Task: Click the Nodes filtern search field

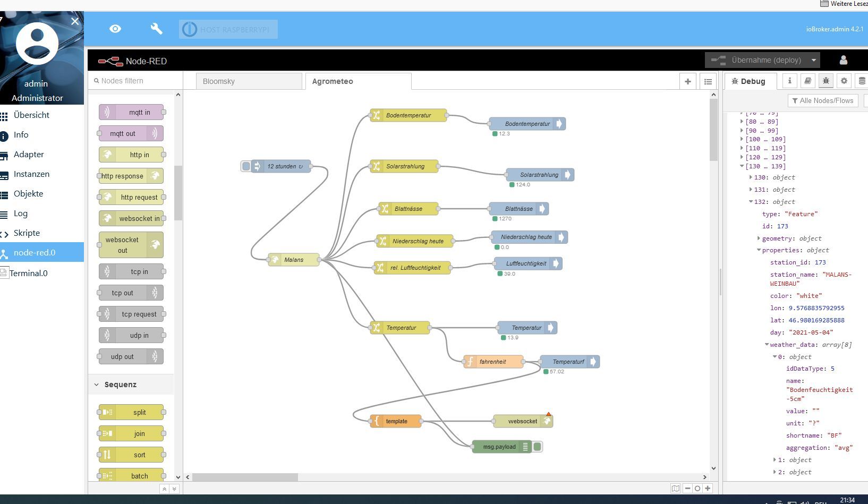Action: tap(135, 81)
